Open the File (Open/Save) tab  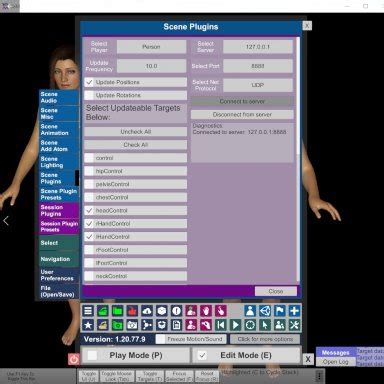(59, 291)
